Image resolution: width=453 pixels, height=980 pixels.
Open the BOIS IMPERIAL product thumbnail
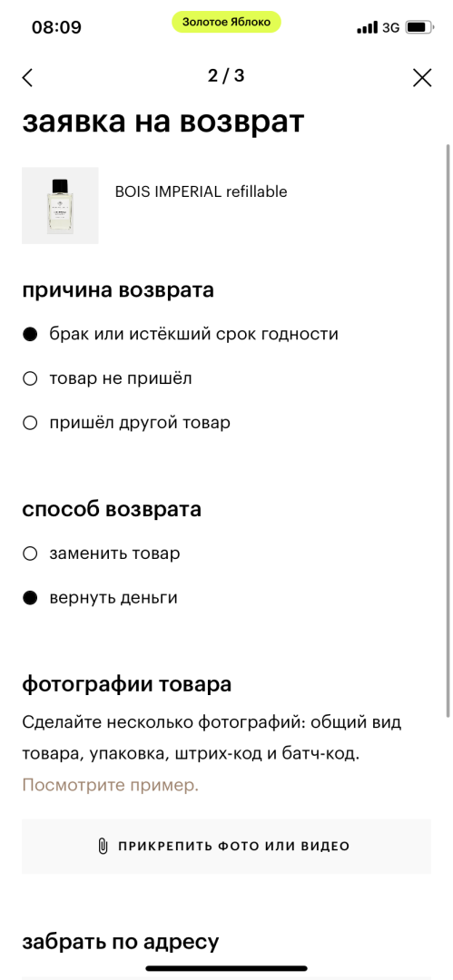pos(60,206)
